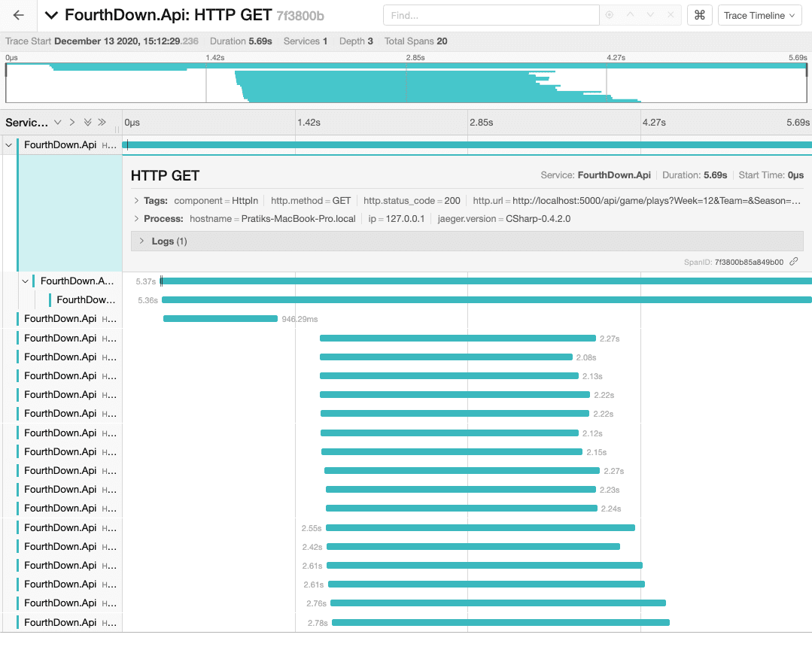Expand the Logs (1) section
The width and height of the screenshot is (812, 665).
click(467, 241)
